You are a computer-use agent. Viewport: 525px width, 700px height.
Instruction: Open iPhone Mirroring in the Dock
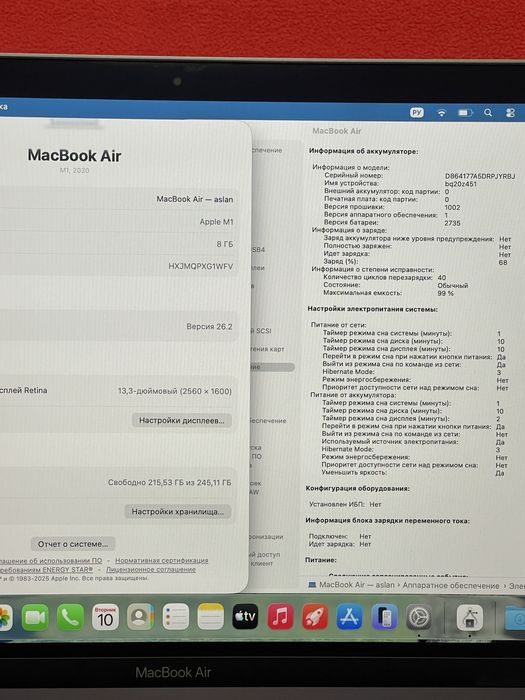[384, 617]
